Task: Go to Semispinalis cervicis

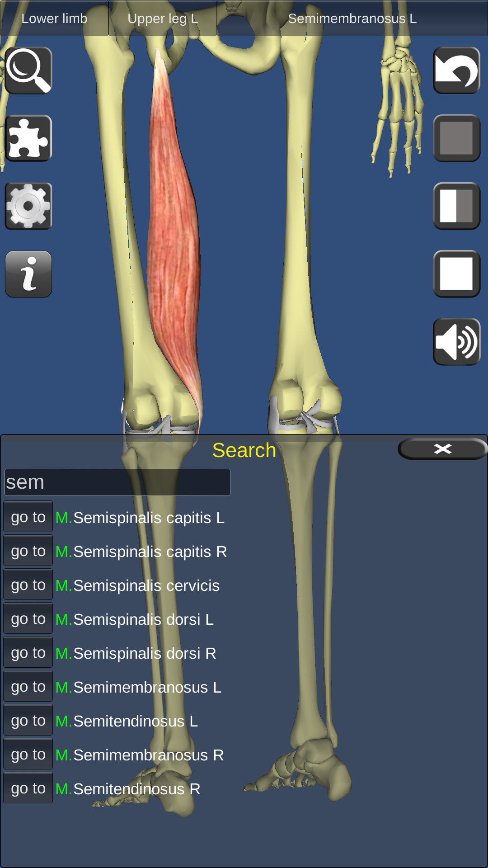Action: [28, 585]
